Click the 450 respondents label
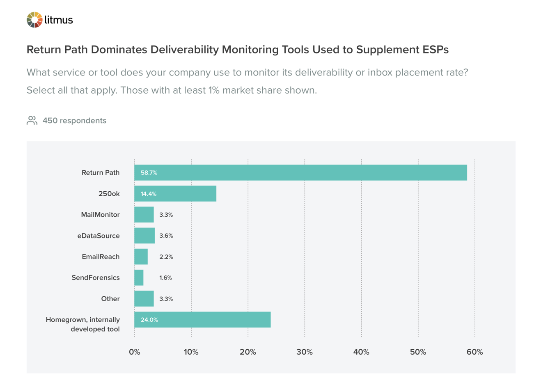 tap(74, 121)
